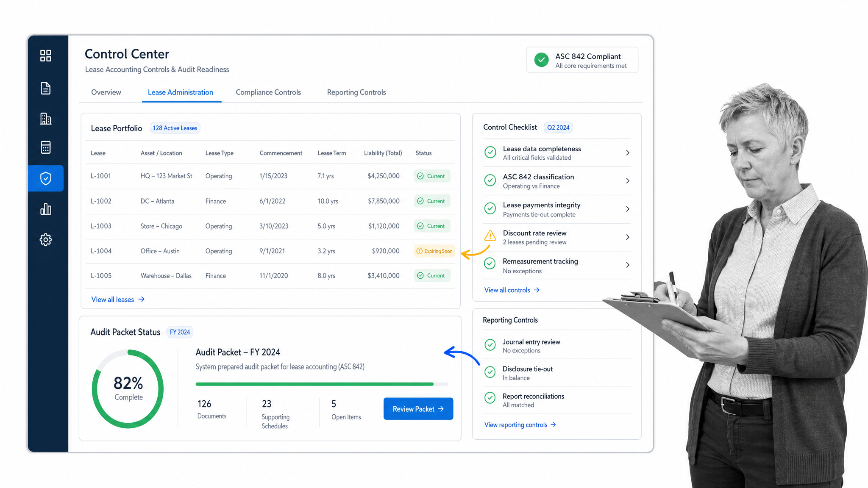Click the Office – Austin cell
The height and width of the screenshot is (488, 868).
point(160,251)
